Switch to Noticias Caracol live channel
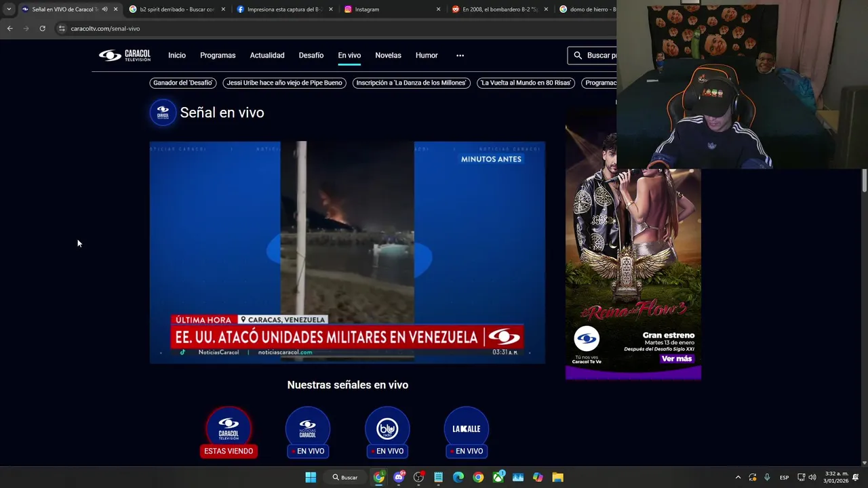Viewport: 868px width, 488px height. click(308, 432)
